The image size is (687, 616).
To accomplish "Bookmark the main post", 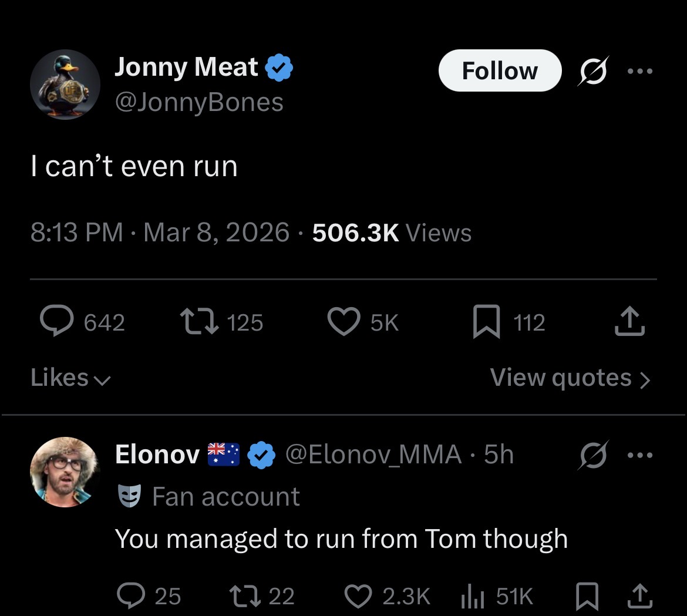I will [486, 322].
